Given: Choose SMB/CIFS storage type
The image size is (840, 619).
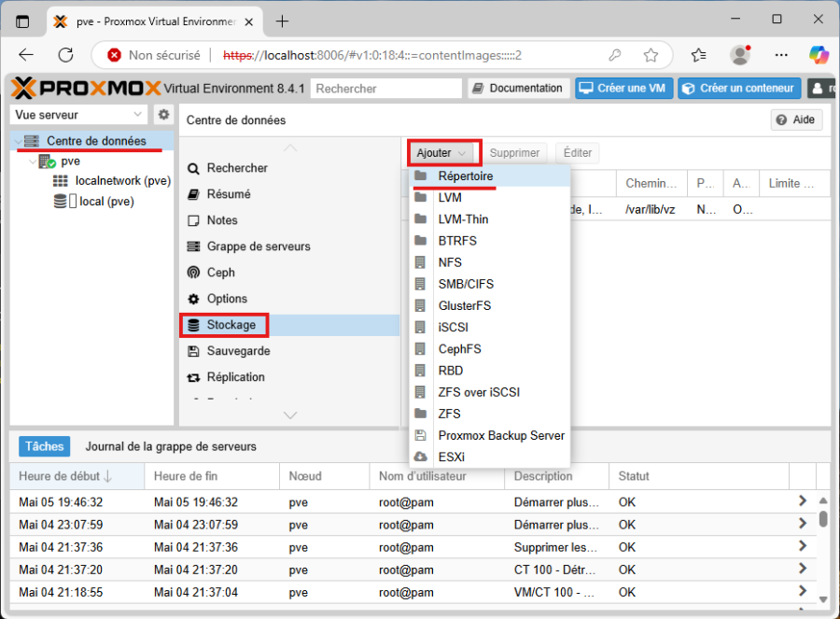Looking at the screenshot, I should tap(490, 284).
